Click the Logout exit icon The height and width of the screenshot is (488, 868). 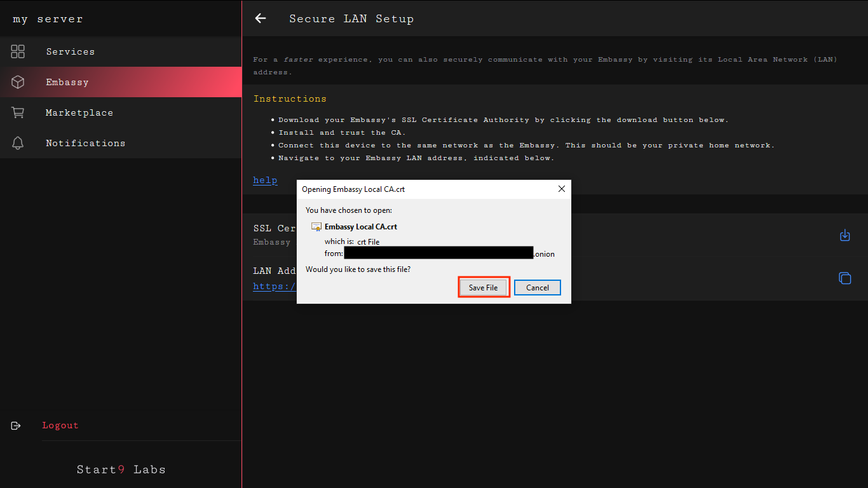click(17, 426)
